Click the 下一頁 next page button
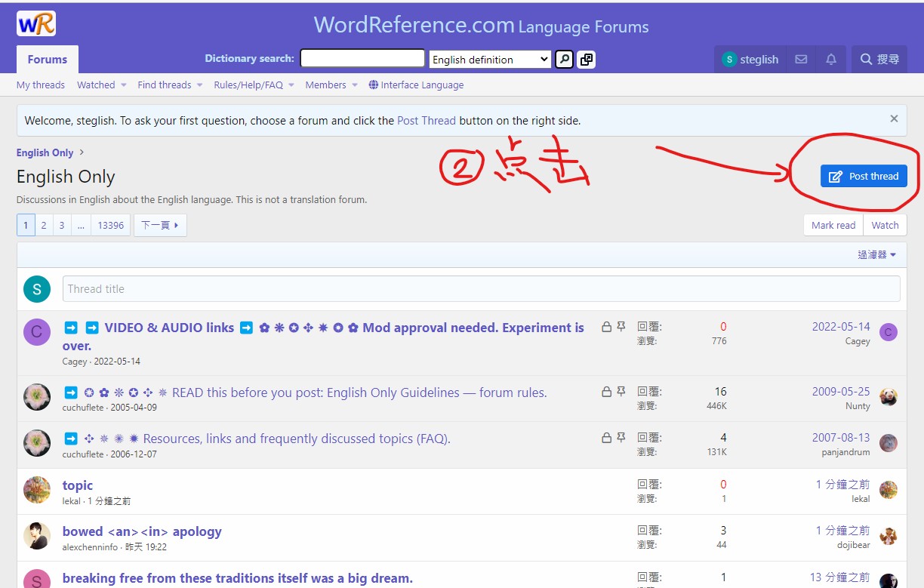 [160, 225]
